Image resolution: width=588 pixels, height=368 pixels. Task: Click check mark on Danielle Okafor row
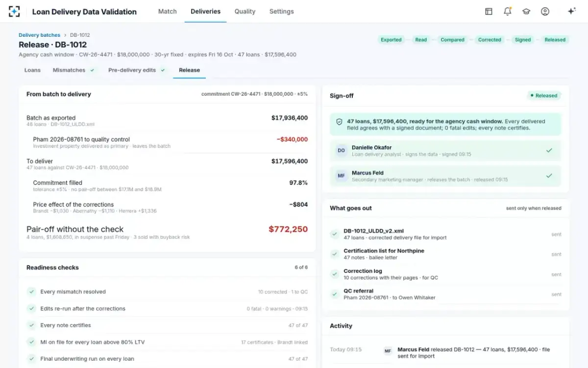coord(549,151)
